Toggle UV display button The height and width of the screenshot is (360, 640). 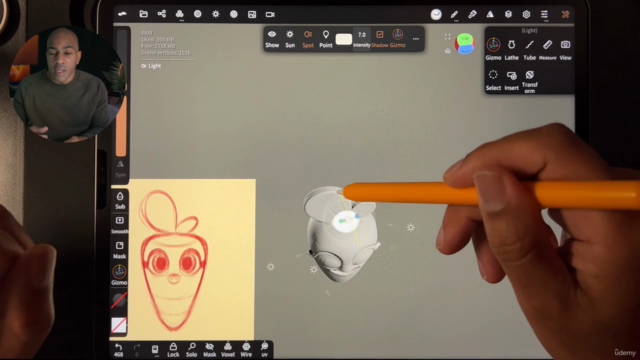264,350
